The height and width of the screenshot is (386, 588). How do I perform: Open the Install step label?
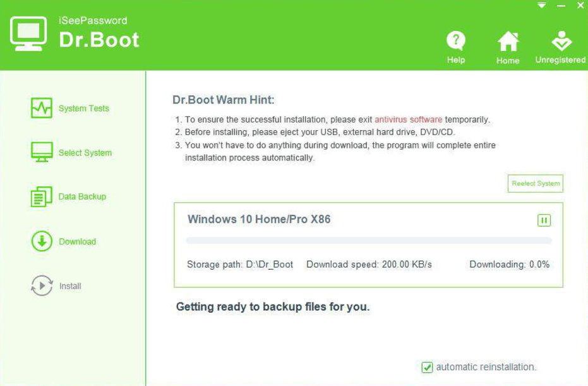click(70, 286)
